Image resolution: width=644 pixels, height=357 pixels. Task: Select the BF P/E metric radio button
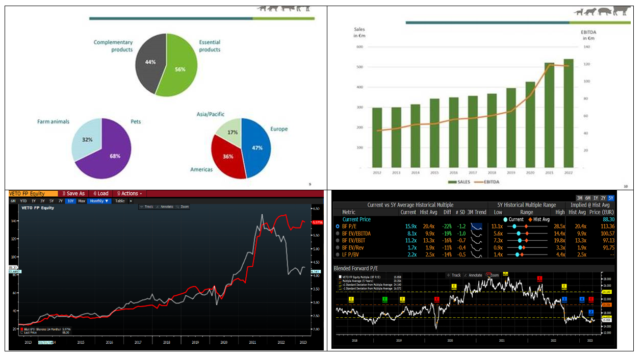pos(337,226)
